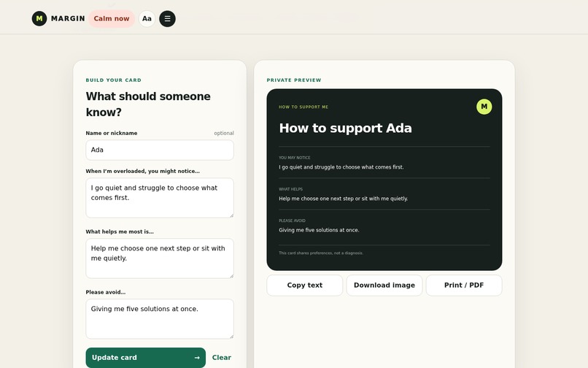Click the Download image button
The image size is (588, 368).
click(x=384, y=285)
